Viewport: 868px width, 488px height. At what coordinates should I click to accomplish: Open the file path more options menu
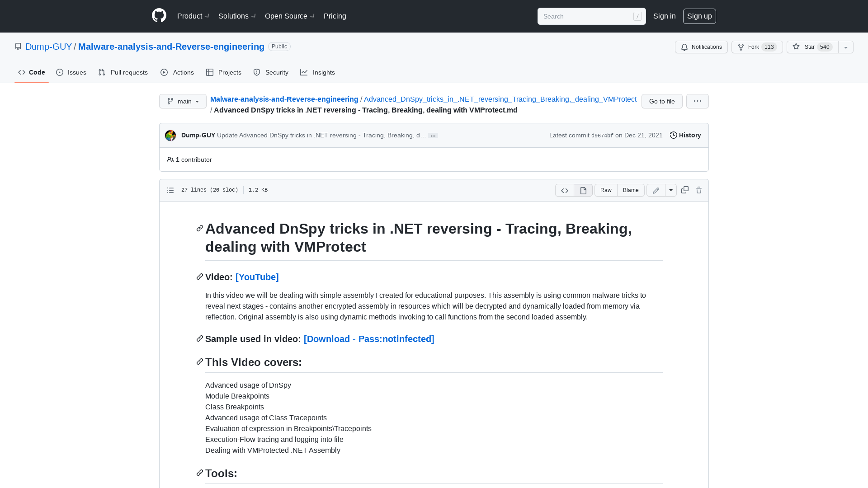pyautogui.click(x=698, y=101)
